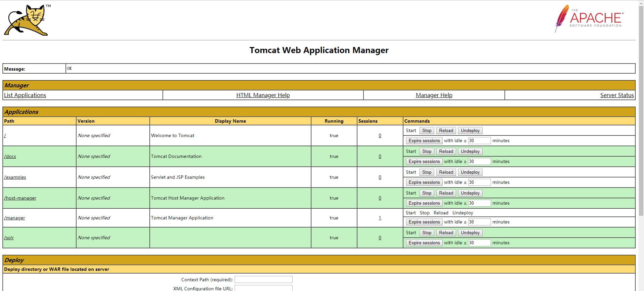Reload the /solr application
This screenshot has height=291, width=644.
[x=446, y=233]
